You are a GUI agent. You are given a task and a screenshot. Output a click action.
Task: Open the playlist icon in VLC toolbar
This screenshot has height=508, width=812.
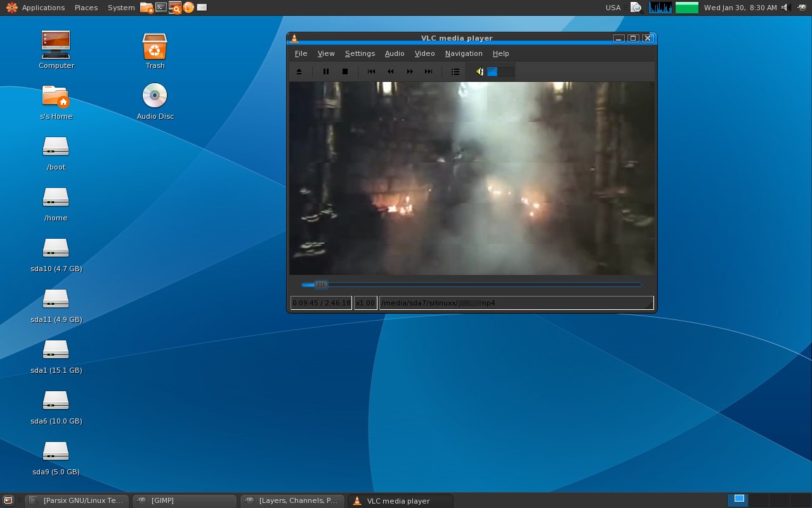point(455,72)
